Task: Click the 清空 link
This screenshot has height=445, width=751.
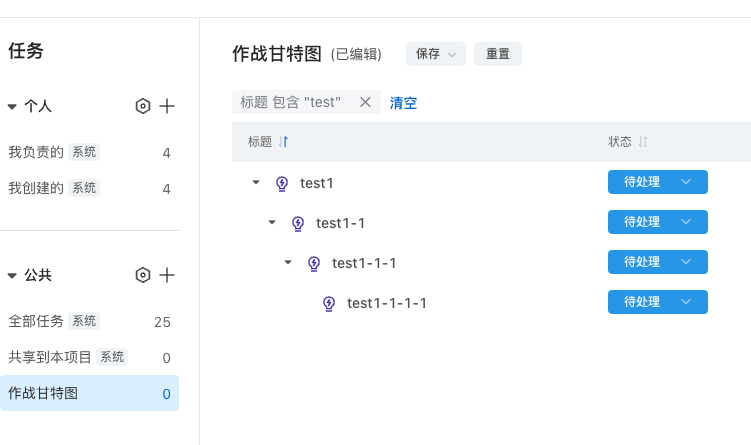Action: pos(403,103)
